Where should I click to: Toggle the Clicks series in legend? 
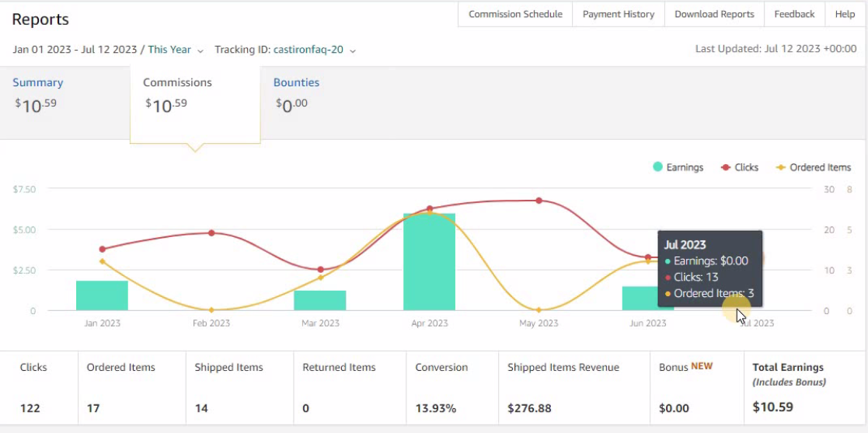[x=740, y=167]
